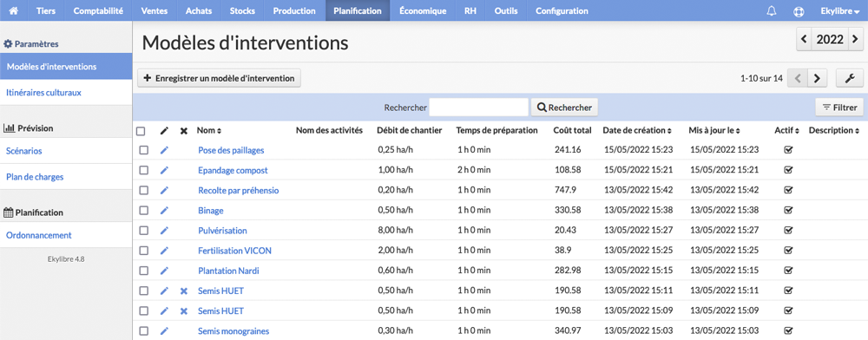Delete Semis HUET created at 15:09

point(184,311)
